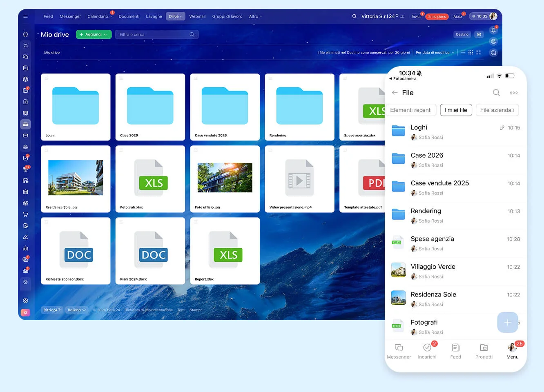Screen dimensions: 544x392
Task: Open the three-dot menu on the mobile File screen
Action: pyautogui.click(x=514, y=93)
